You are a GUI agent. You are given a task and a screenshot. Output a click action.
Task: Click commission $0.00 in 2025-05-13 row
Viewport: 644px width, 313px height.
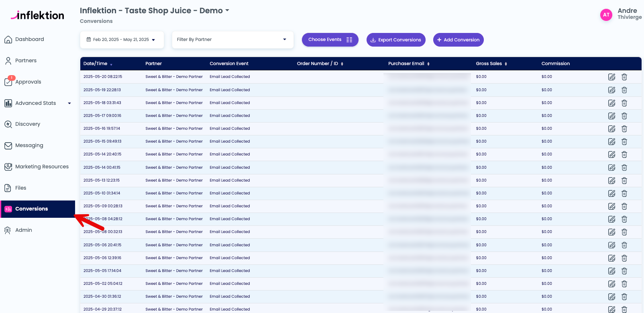click(x=546, y=180)
